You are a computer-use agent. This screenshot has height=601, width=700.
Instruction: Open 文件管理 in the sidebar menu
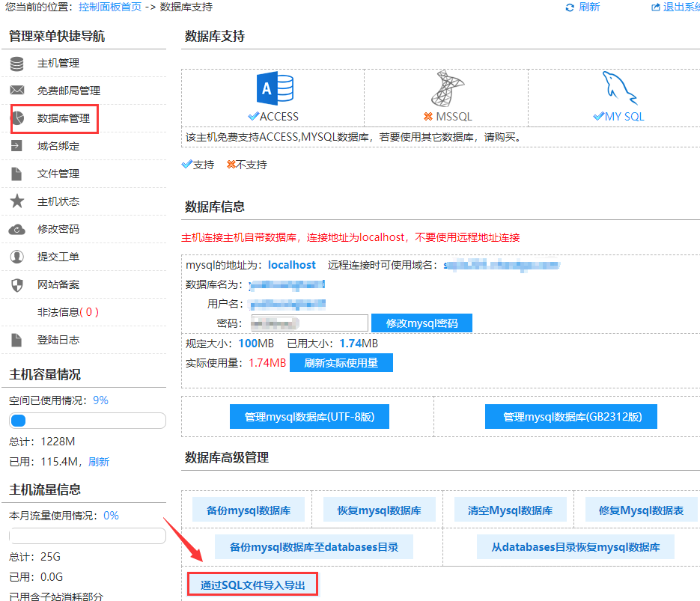point(58,174)
